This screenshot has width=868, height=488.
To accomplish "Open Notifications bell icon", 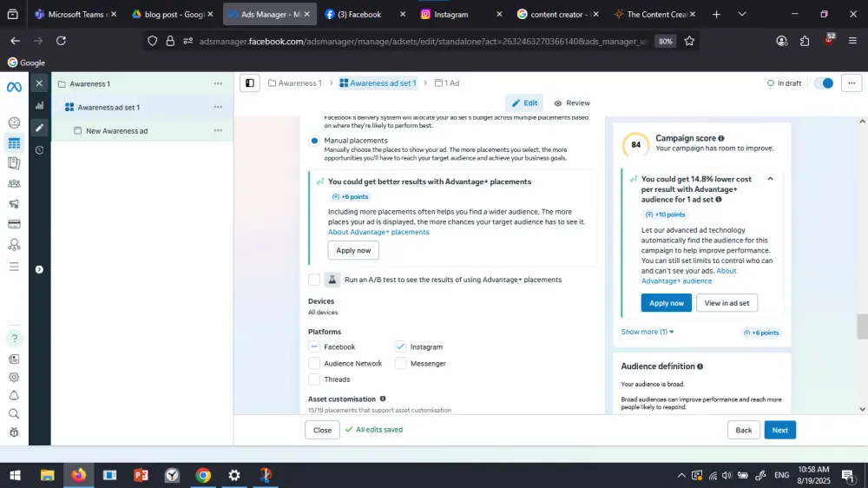I will 15,395.
